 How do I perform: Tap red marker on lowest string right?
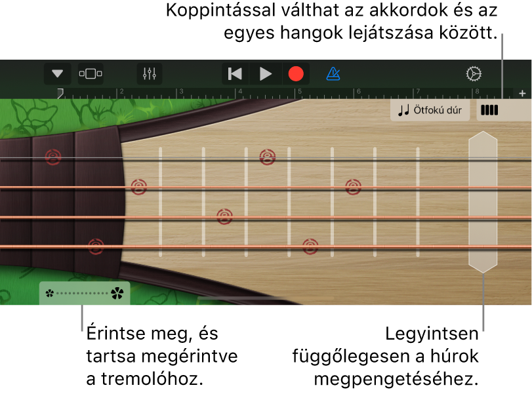point(310,247)
